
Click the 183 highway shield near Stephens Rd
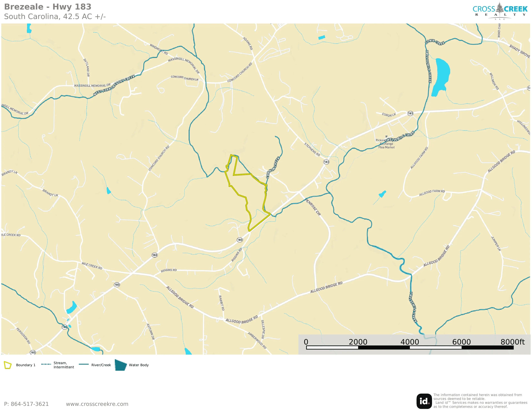(x=326, y=162)
